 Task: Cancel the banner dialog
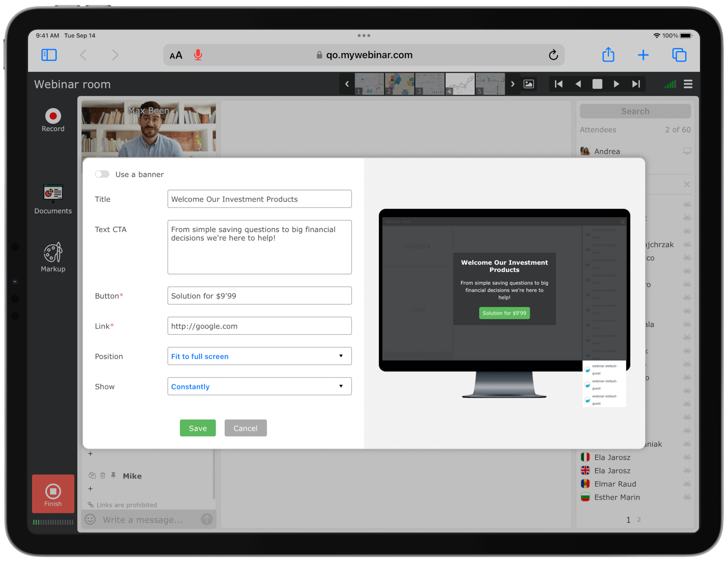[245, 428]
